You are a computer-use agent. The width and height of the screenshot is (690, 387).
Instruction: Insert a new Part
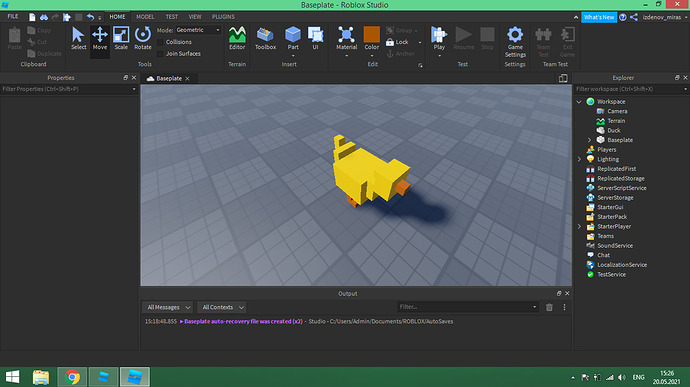pyautogui.click(x=293, y=38)
